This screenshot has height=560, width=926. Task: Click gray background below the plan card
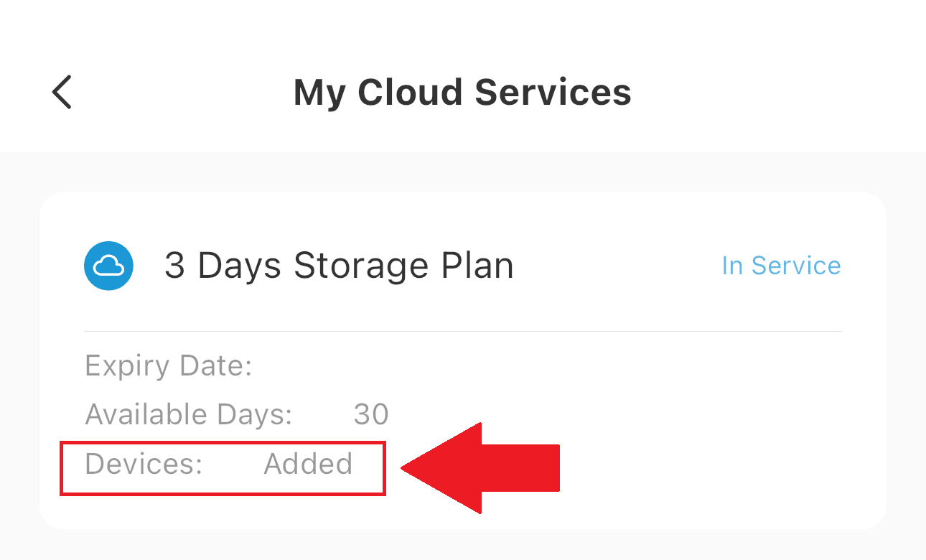(x=463, y=546)
